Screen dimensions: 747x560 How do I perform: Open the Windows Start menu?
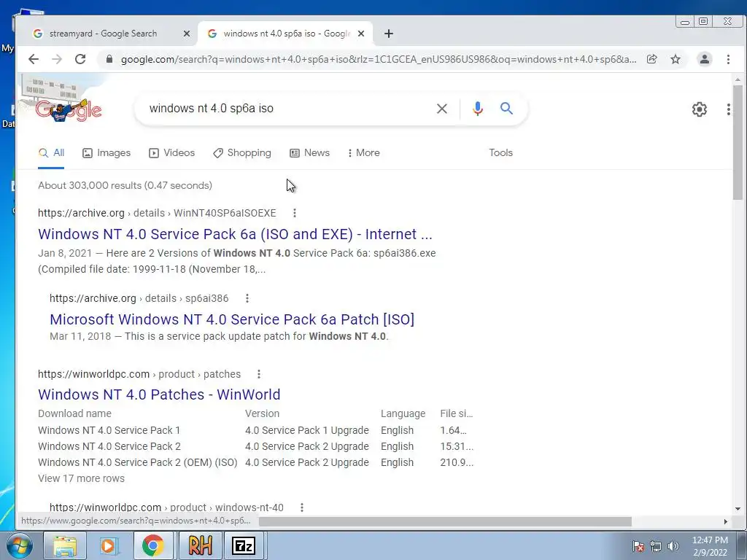coord(20,545)
